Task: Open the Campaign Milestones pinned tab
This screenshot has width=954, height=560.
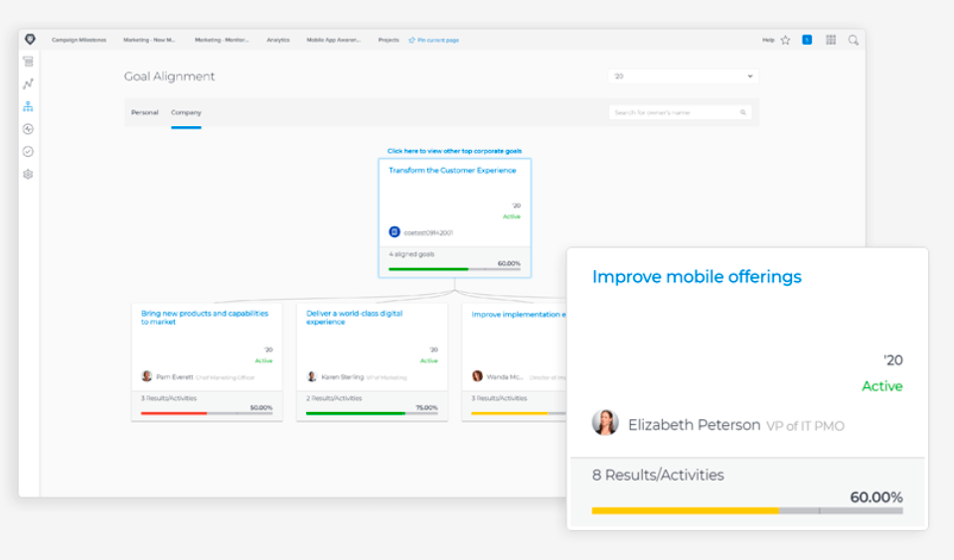Action: (79, 40)
